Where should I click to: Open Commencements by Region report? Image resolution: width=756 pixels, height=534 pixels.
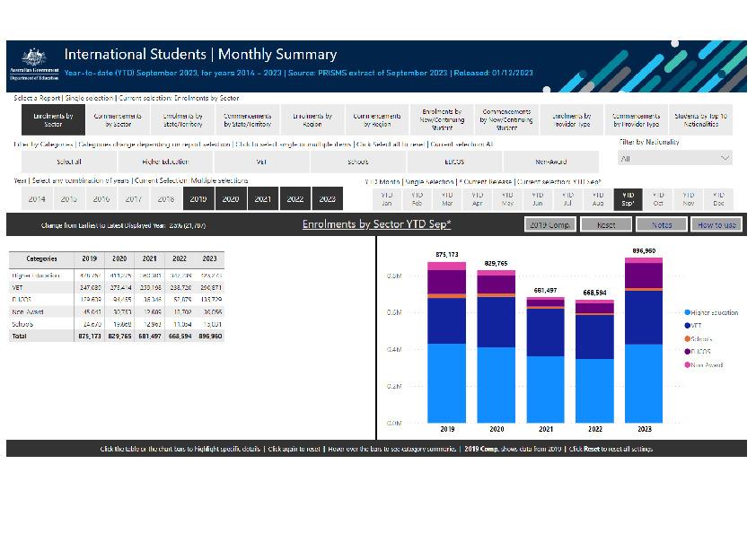[377, 119]
